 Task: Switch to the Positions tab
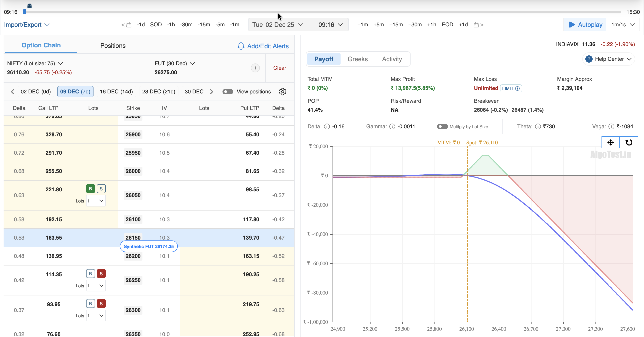click(x=113, y=46)
